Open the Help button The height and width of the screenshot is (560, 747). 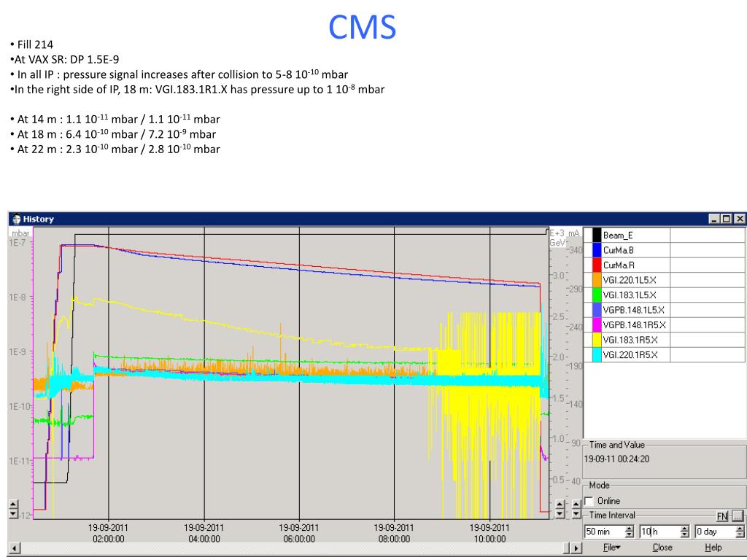pyautogui.click(x=713, y=548)
